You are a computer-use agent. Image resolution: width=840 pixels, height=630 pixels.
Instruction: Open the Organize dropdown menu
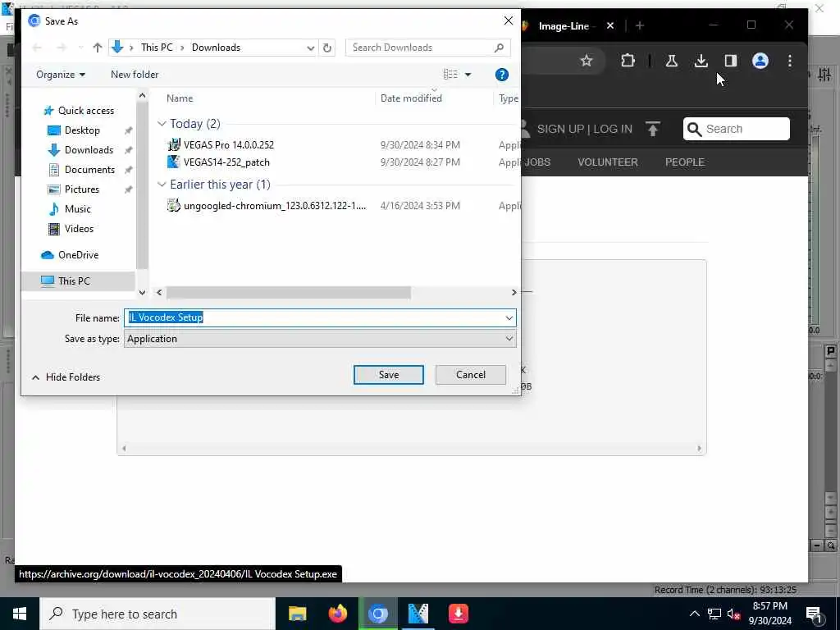coord(61,75)
